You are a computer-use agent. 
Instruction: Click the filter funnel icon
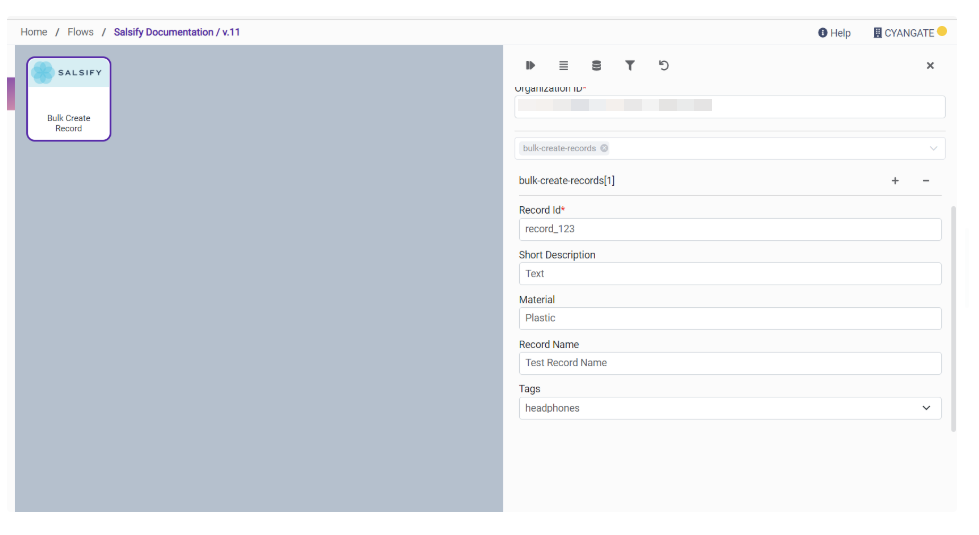click(630, 66)
